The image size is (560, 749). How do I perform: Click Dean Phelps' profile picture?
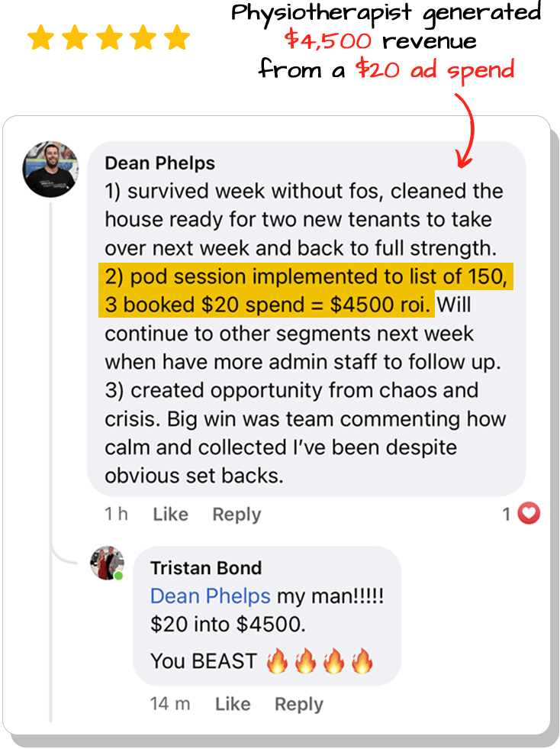coord(50,169)
